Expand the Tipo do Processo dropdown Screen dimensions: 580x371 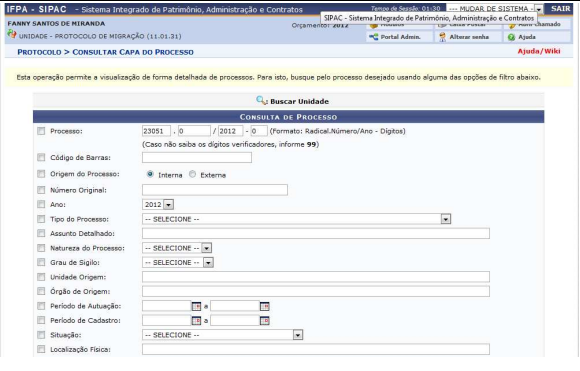pyautogui.click(x=296, y=219)
